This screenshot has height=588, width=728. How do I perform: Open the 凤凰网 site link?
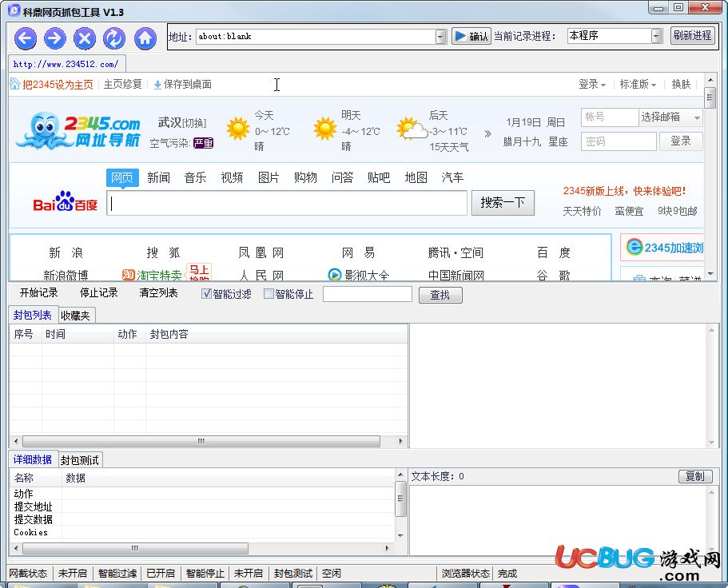pyautogui.click(x=261, y=252)
